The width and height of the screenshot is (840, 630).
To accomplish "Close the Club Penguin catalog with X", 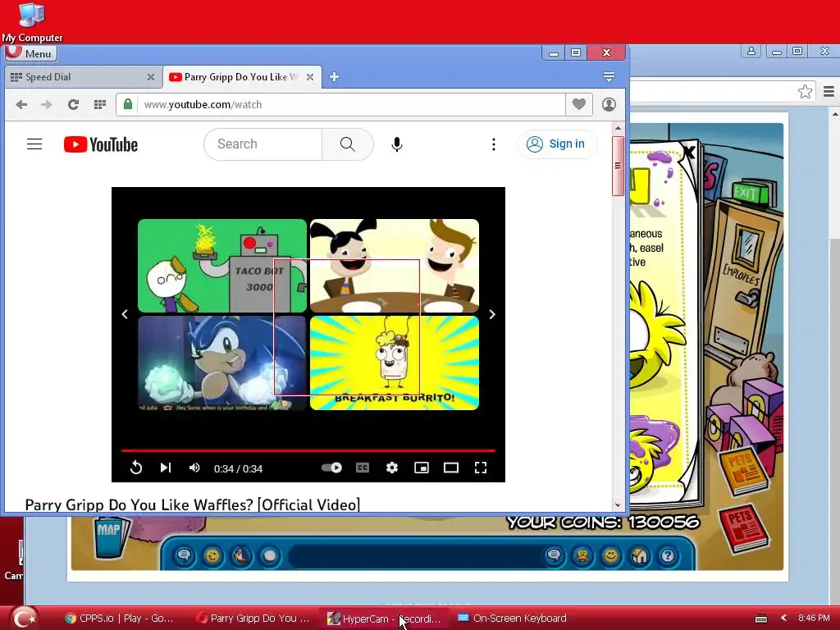I will point(689,153).
